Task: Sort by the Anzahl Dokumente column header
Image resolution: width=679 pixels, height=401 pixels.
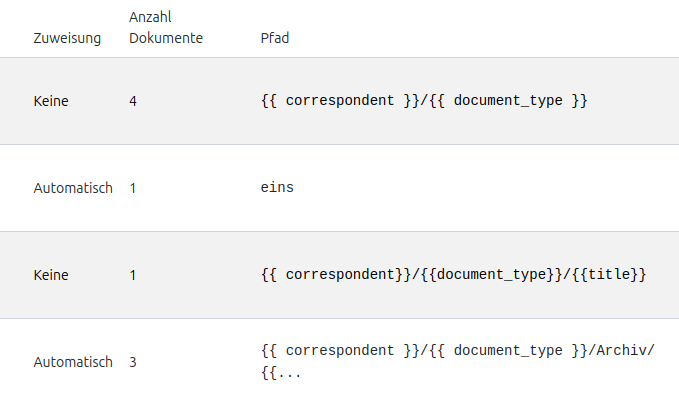Action: click(x=166, y=28)
